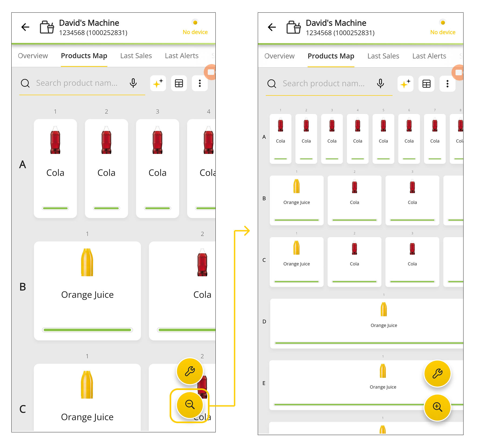Image resolution: width=477 pixels, height=448 pixels.
Task: Select Orange Juice card in row B left screen
Action: tap(87, 290)
